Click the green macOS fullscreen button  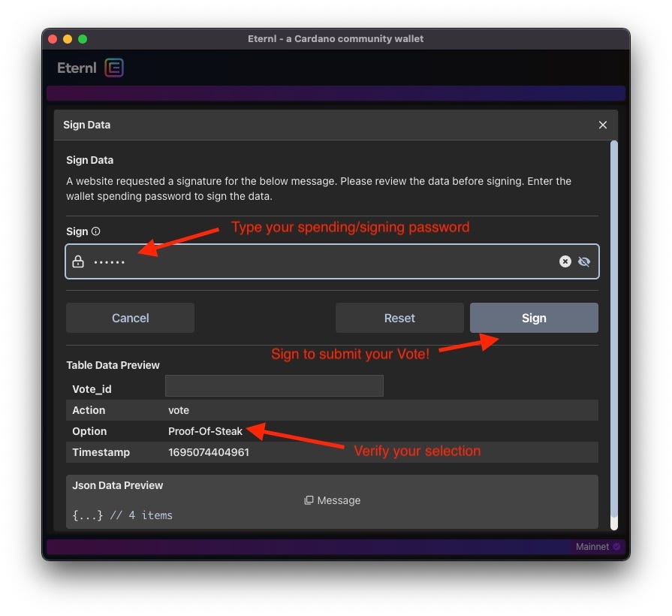(83, 39)
